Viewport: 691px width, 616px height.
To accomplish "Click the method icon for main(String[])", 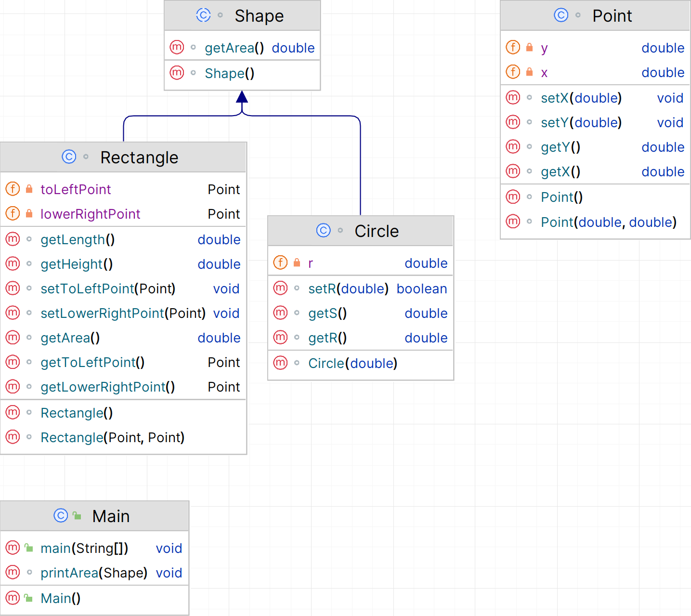I will [x=13, y=548].
